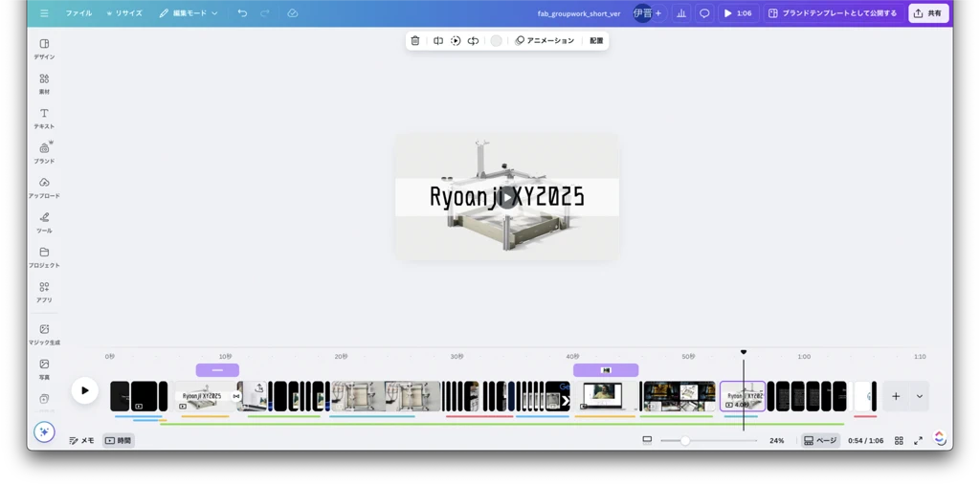Open the ツール panel
Screen dimensions: 980x486
tap(44, 223)
